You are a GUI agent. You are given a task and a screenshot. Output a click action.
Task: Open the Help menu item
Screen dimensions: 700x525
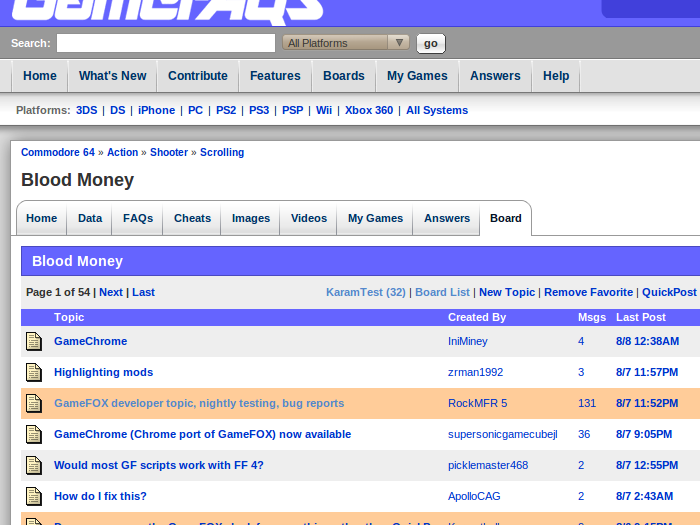[x=556, y=76]
